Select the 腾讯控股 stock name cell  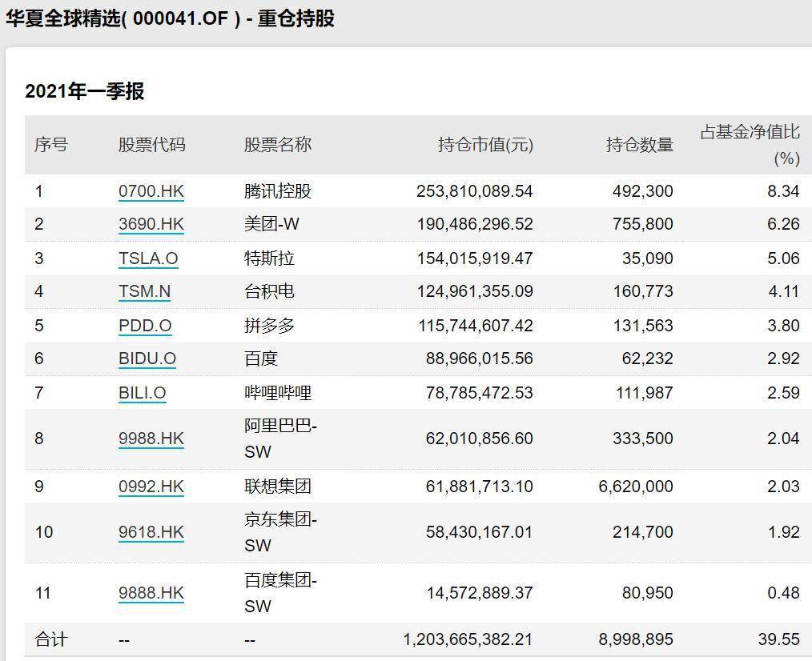click(277, 191)
